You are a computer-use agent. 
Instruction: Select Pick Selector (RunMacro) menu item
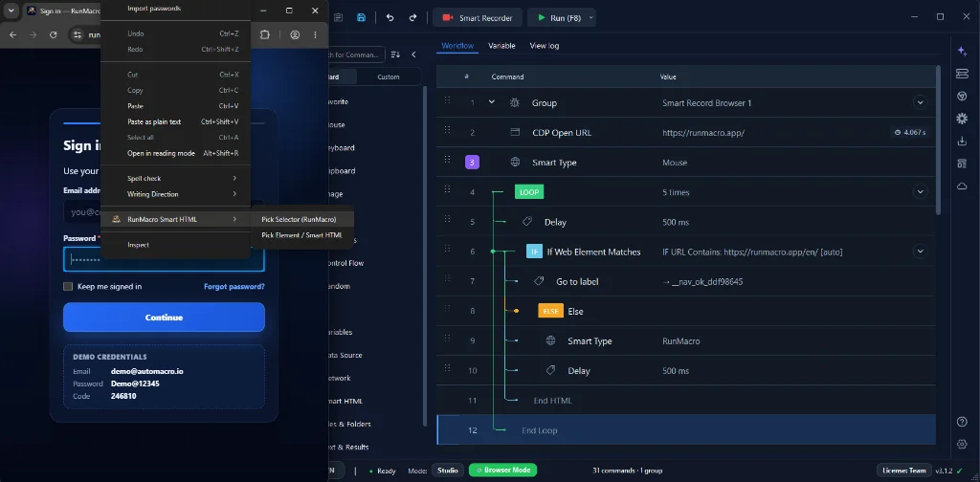click(302, 219)
